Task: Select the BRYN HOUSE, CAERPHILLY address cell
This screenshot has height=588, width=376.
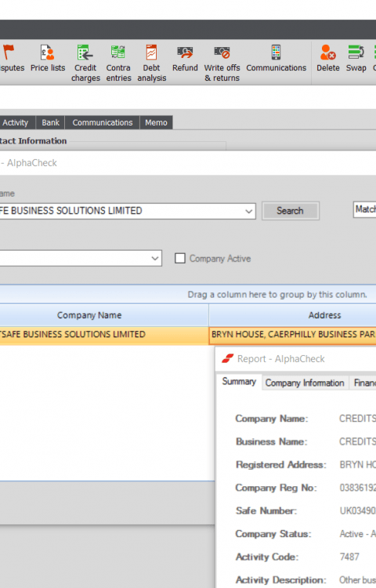Action: [292, 335]
